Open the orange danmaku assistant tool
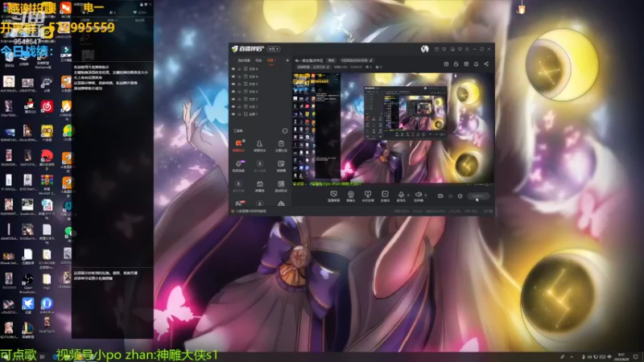 (x=238, y=146)
